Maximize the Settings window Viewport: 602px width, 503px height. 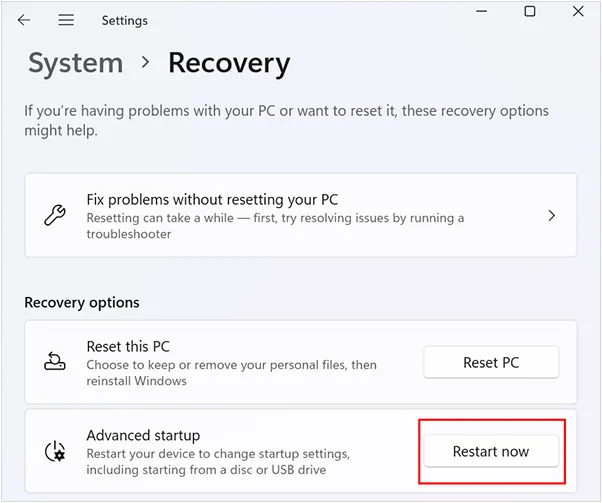click(x=530, y=12)
